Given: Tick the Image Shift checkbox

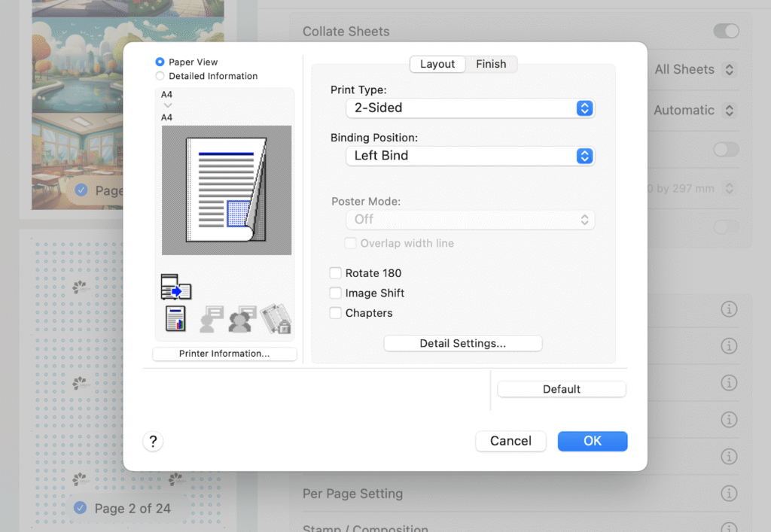Looking at the screenshot, I should pyautogui.click(x=336, y=293).
